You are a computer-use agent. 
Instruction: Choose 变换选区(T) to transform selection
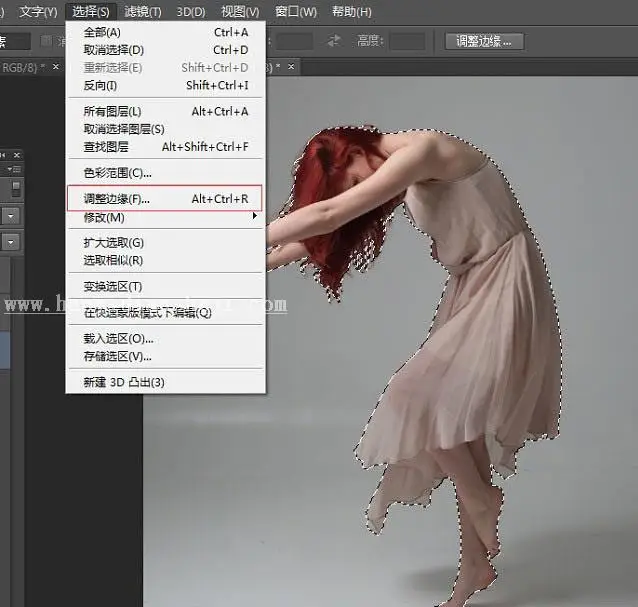[166, 286]
